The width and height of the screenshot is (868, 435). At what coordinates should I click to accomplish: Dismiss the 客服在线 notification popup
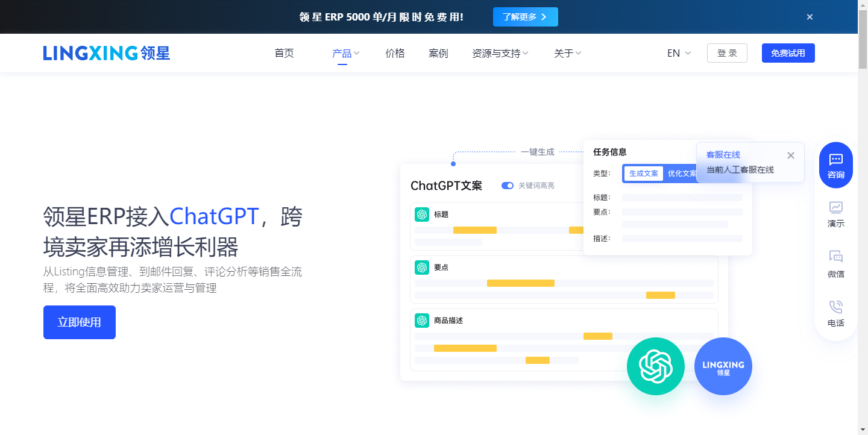click(791, 155)
